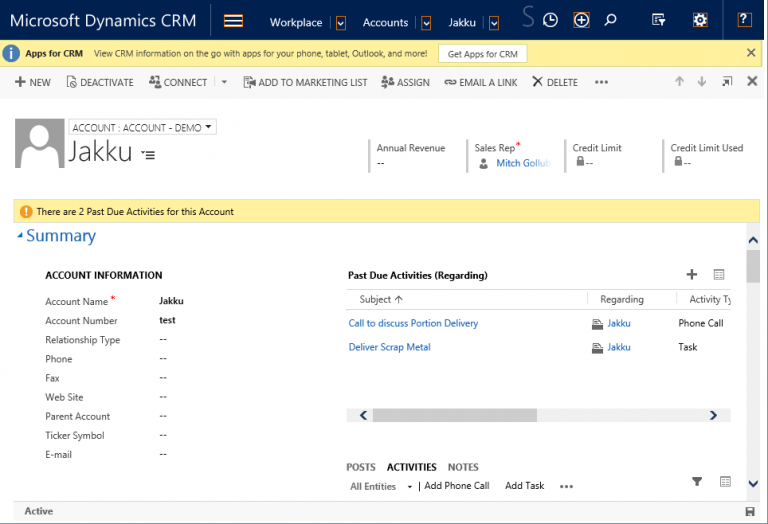Click Connect in the command bar
Screen dimensions: 768x524
[178, 82]
